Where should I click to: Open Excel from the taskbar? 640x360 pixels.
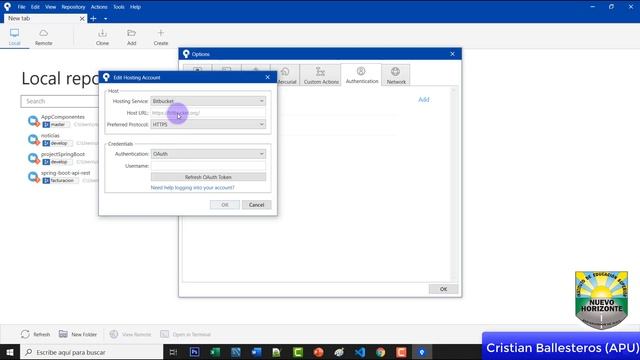tap(215, 352)
